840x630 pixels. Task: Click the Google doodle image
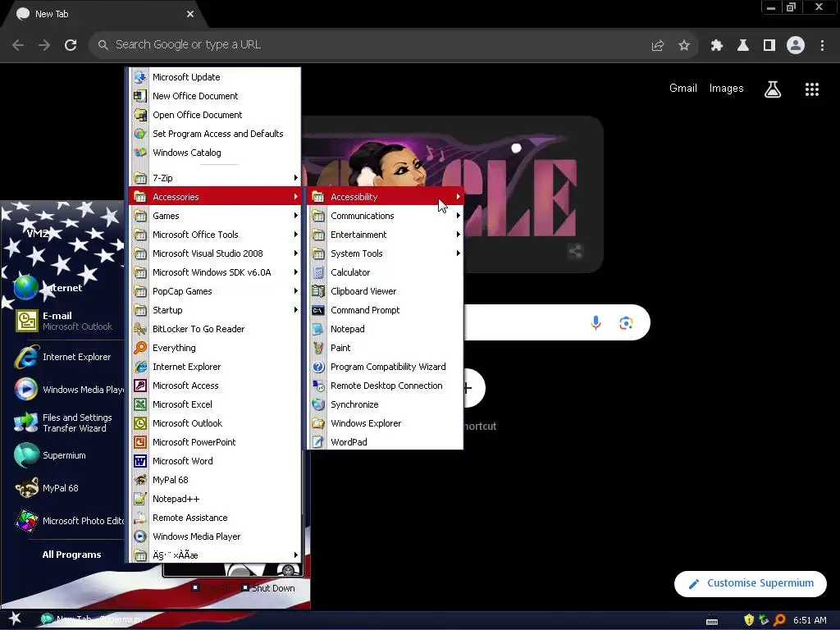pyautogui.click(x=453, y=194)
